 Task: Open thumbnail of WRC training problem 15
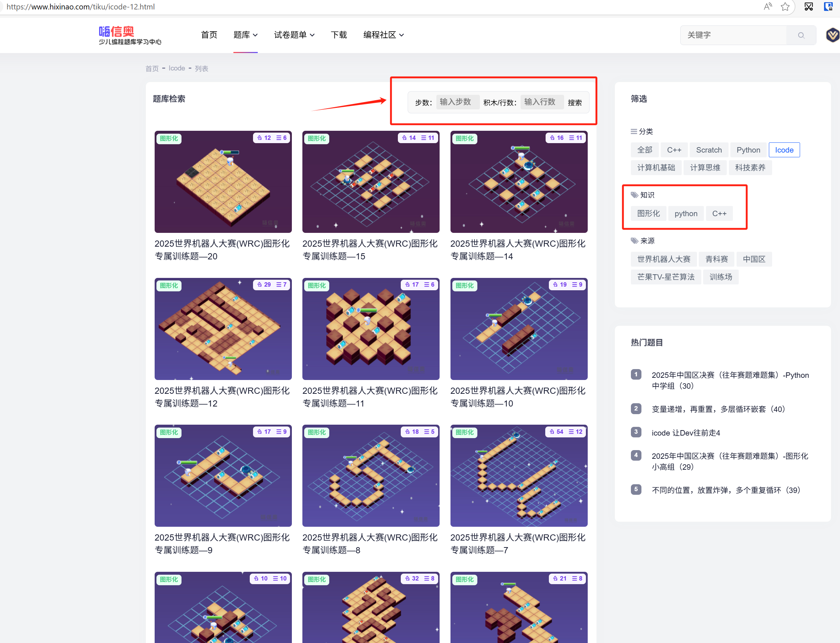371,182
